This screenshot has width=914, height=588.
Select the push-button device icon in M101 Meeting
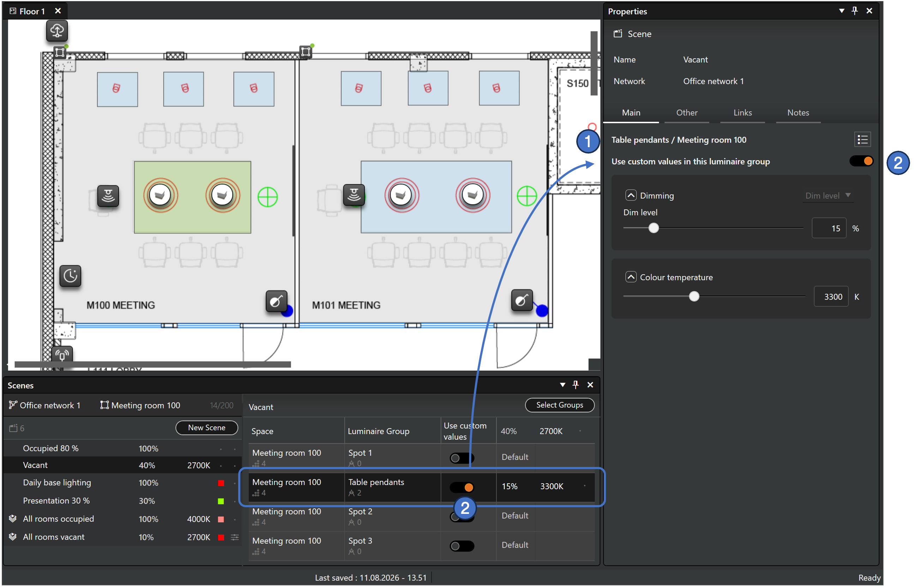[522, 300]
